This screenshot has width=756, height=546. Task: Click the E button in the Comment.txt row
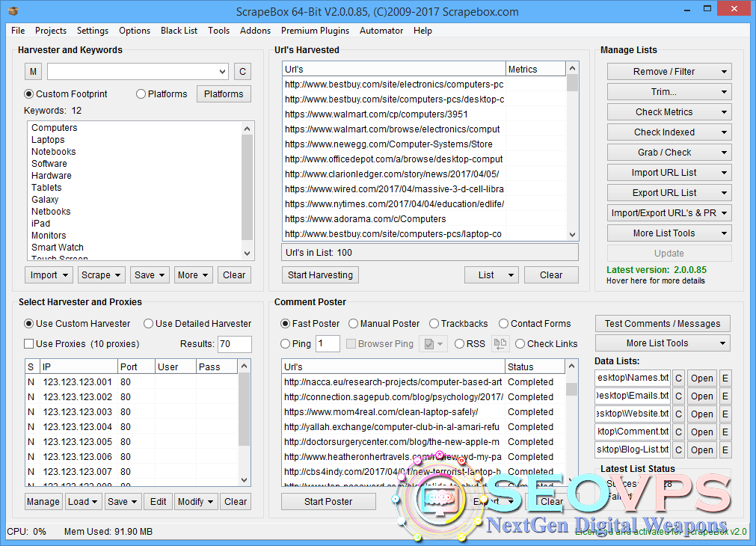pos(725,432)
